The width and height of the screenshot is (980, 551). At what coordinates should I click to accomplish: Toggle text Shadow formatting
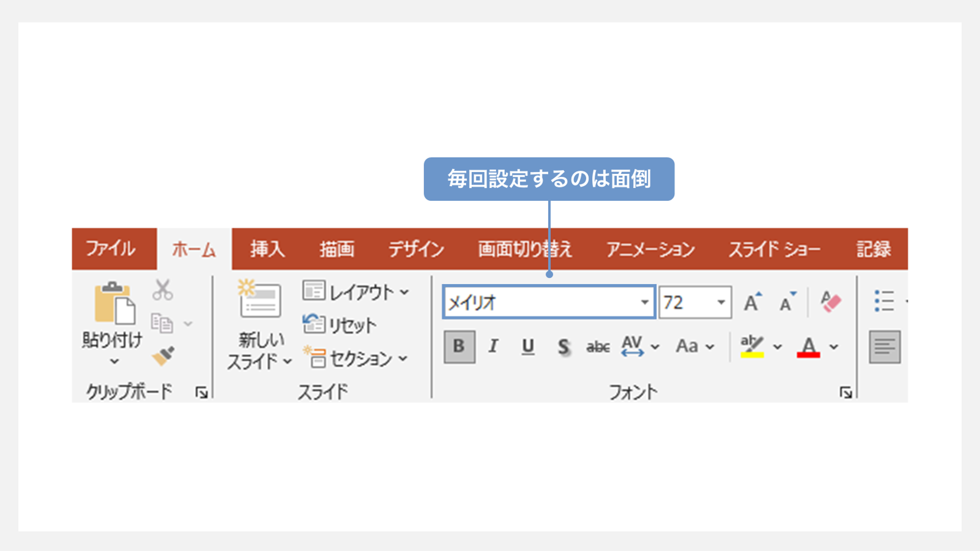coord(563,347)
